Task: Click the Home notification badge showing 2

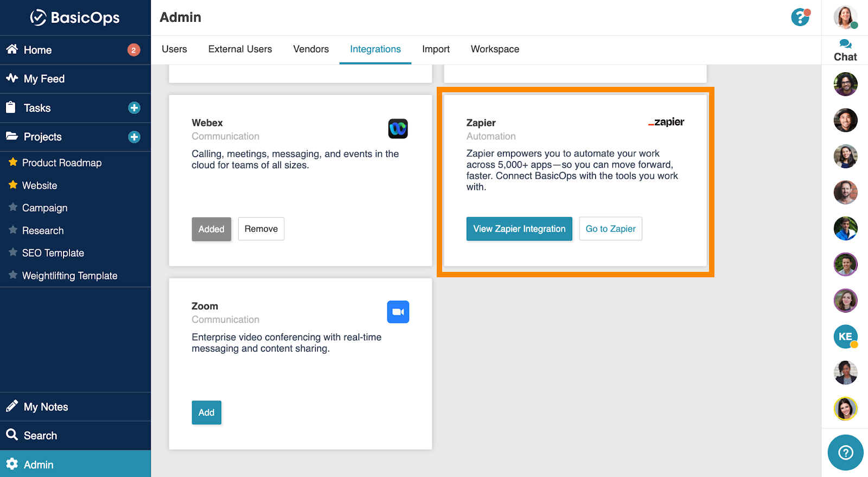Action: [134, 50]
